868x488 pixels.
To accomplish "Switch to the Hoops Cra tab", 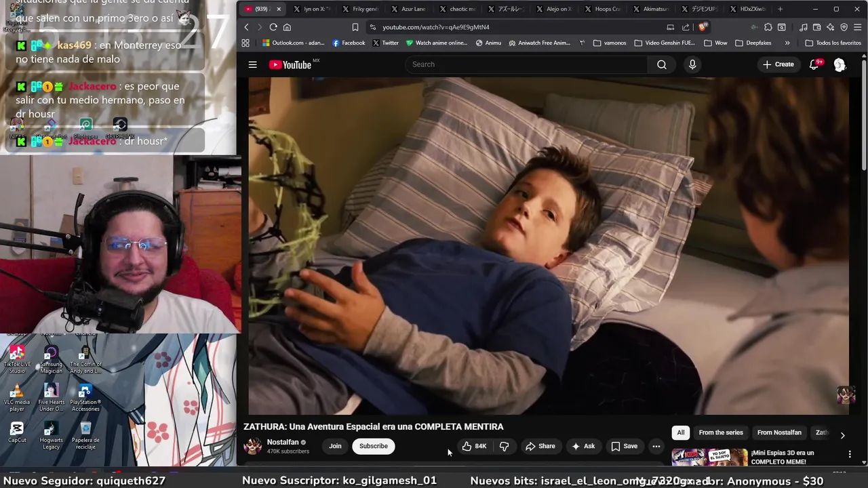I will (601, 9).
